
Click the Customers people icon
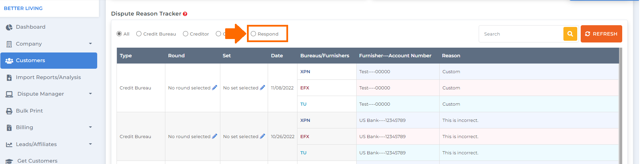click(x=9, y=61)
